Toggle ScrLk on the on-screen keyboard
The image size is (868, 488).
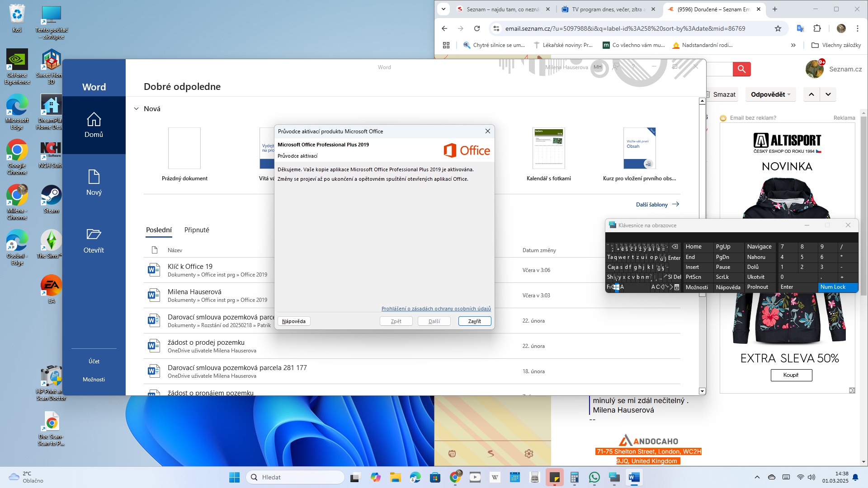tap(728, 277)
